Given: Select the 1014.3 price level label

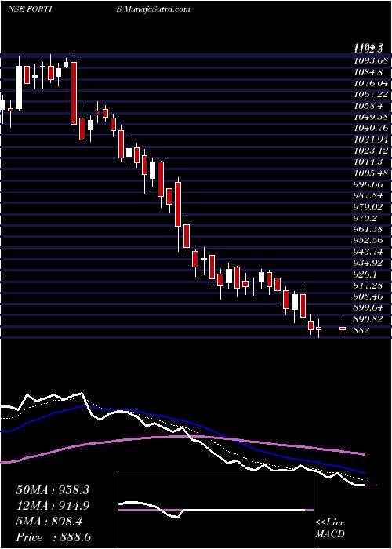Looking at the screenshot, I should tap(368, 162).
